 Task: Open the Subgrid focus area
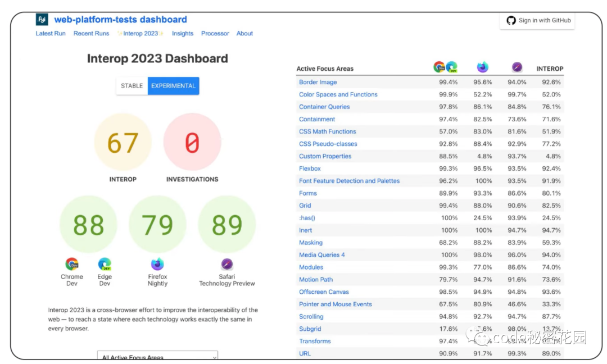310,329
